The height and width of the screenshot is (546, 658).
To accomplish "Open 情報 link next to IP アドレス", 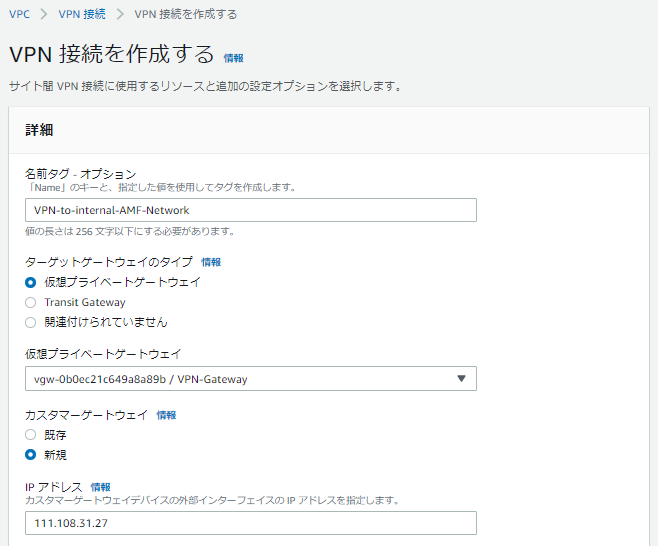I will [x=100, y=487].
